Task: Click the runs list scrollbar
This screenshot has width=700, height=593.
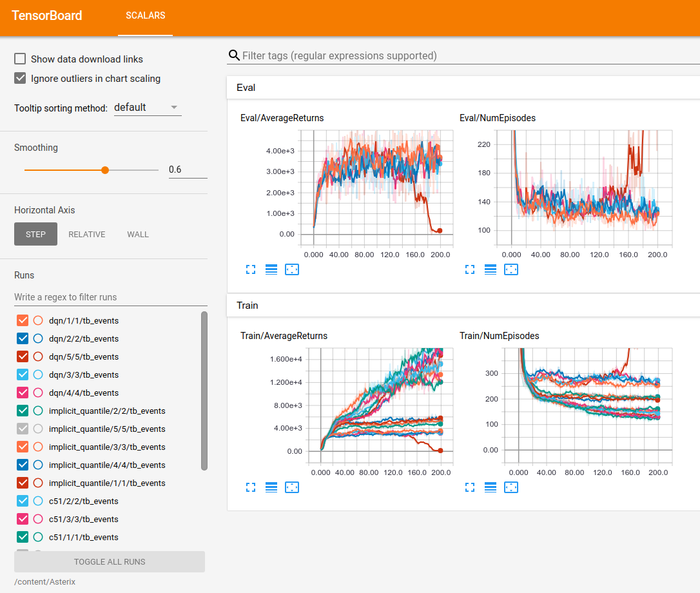Action: pos(204,391)
